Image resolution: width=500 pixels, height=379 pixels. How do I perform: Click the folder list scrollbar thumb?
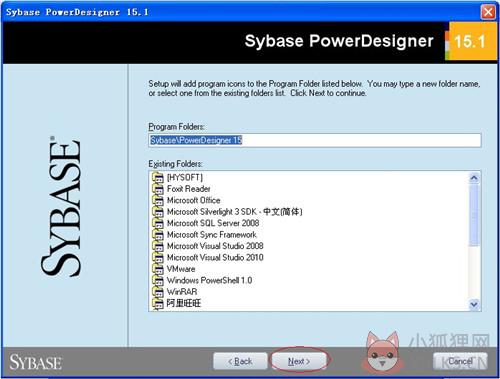pyautogui.click(x=474, y=215)
